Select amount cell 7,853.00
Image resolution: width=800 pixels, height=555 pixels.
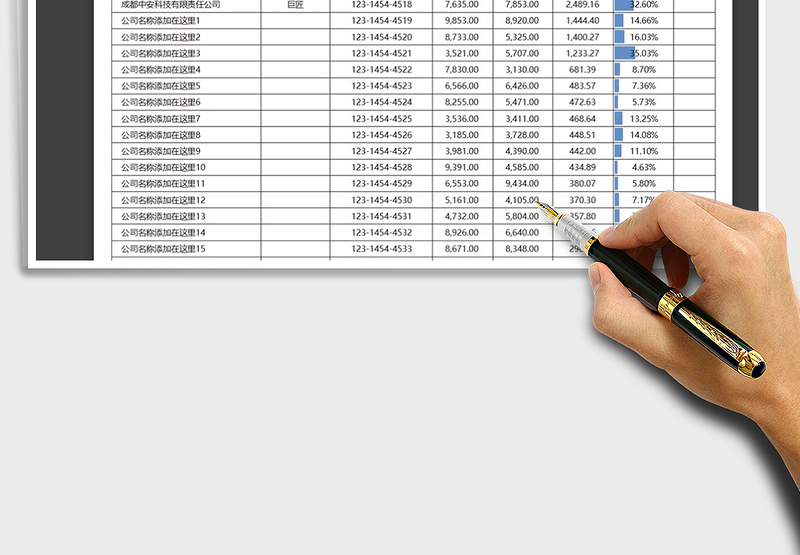click(x=522, y=5)
